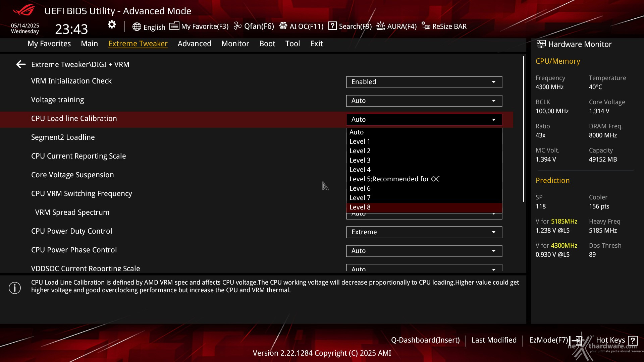Open My Favorites tab
Viewport: 644px width, 362px height.
49,44
